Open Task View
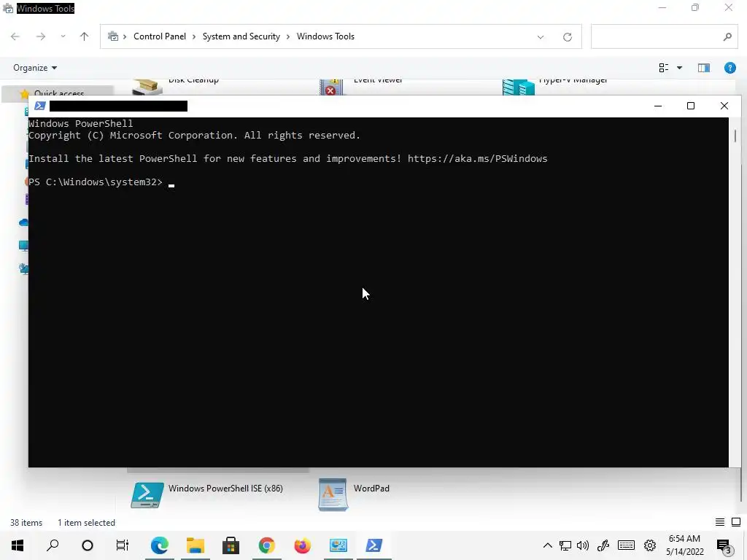 123,545
